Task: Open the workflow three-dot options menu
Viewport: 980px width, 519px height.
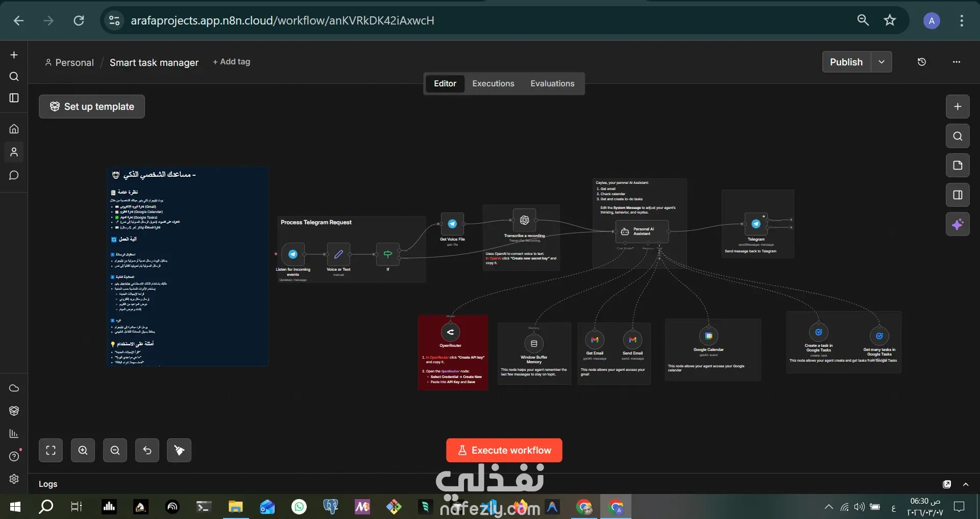Action: click(957, 62)
